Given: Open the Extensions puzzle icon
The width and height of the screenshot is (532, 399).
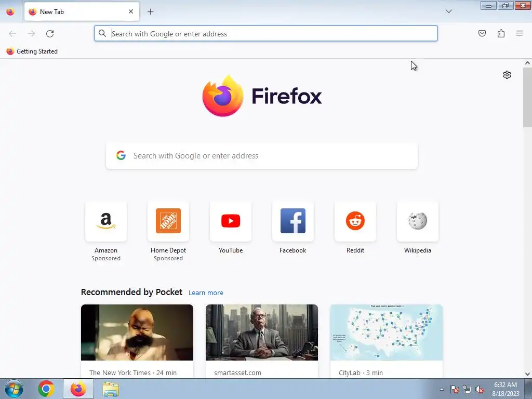Looking at the screenshot, I should (501, 33).
